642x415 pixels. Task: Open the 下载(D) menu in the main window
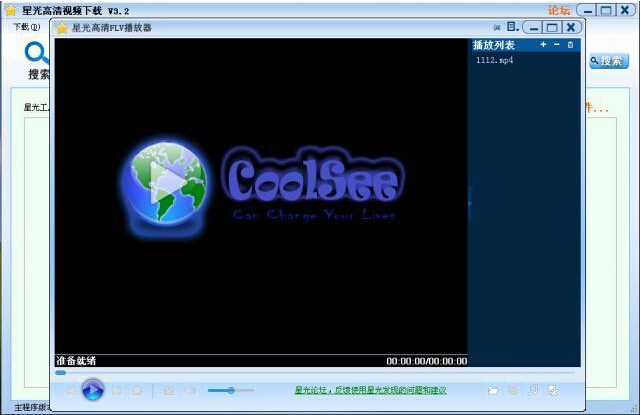27,27
